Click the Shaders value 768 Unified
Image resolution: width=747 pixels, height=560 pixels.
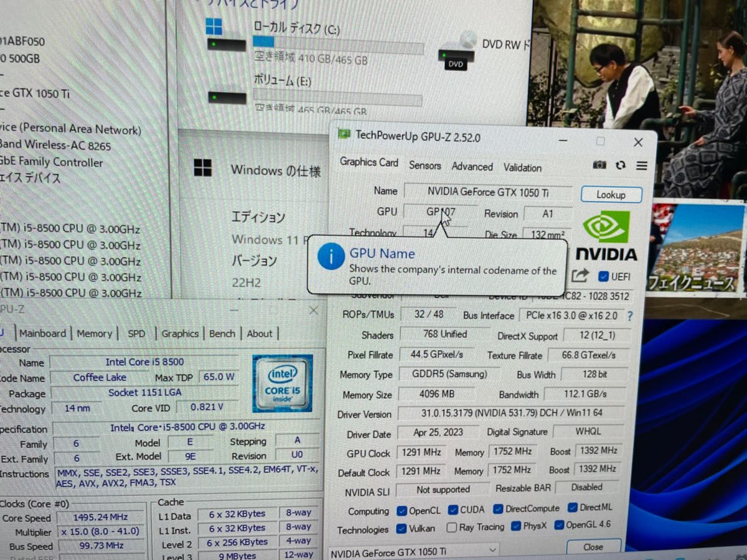(444, 334)
